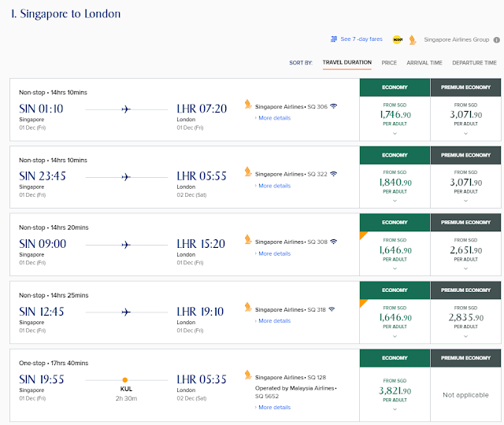Click the Singapore Airlines Group info icon
This screenshot has height=425, width=504.
pos(496,39)
